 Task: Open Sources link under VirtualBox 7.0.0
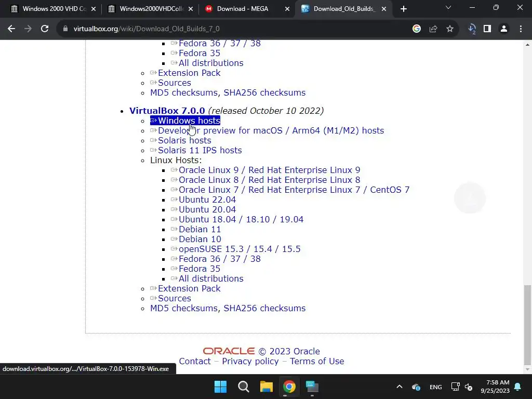coord(170,298)
